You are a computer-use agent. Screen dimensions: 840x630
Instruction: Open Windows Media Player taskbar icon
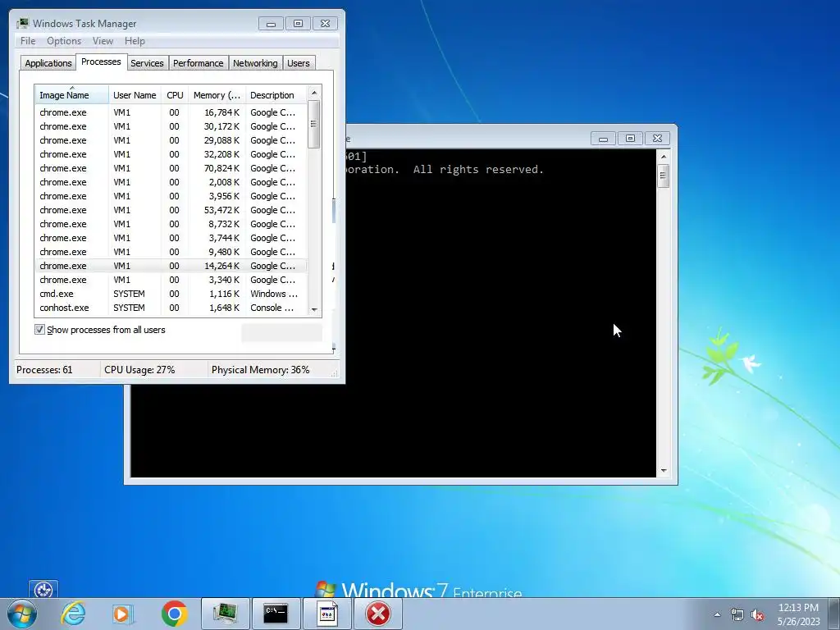click(123, 614)
